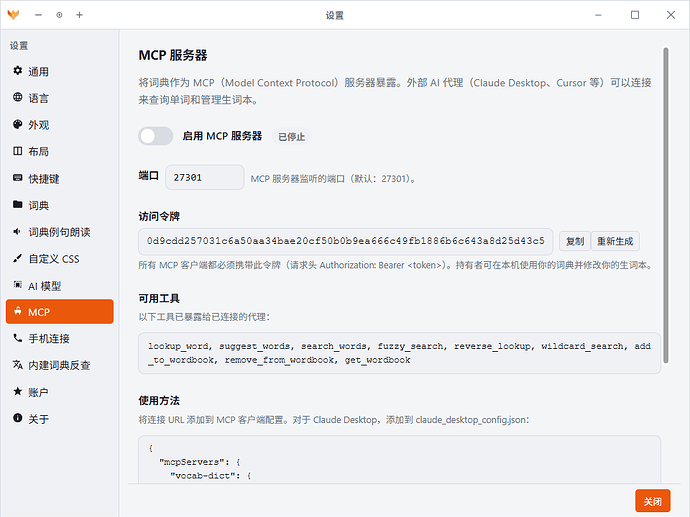Switch to the 外观 settings page
The image size is (690, 517).
59,125
